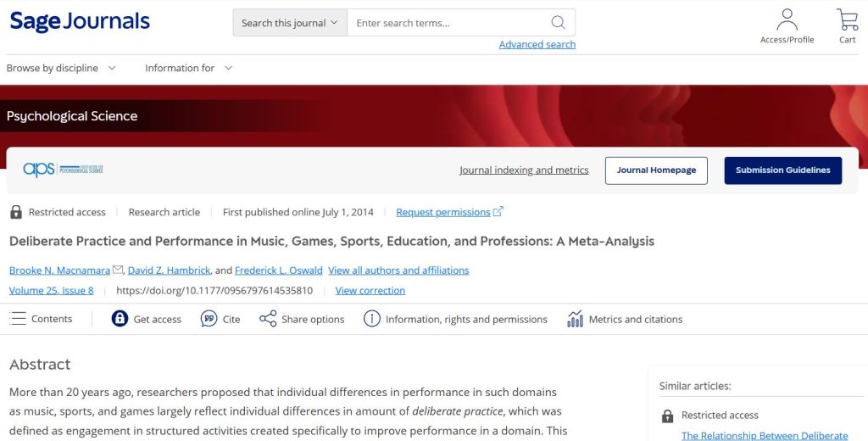Expand the Information for menu
This screenshot has width=868, height=441.
click(188, 68)
